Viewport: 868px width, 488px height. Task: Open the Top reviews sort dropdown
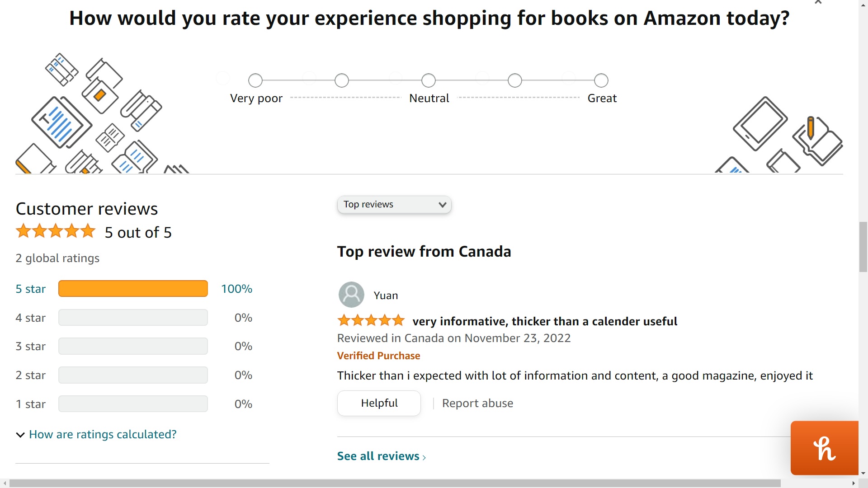pos(394,205)
